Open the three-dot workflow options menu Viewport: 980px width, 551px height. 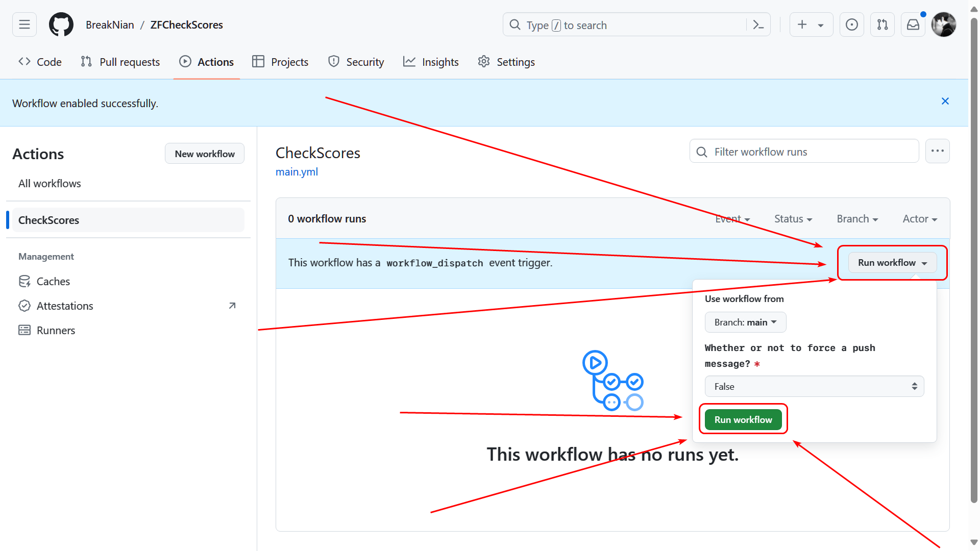937,151
